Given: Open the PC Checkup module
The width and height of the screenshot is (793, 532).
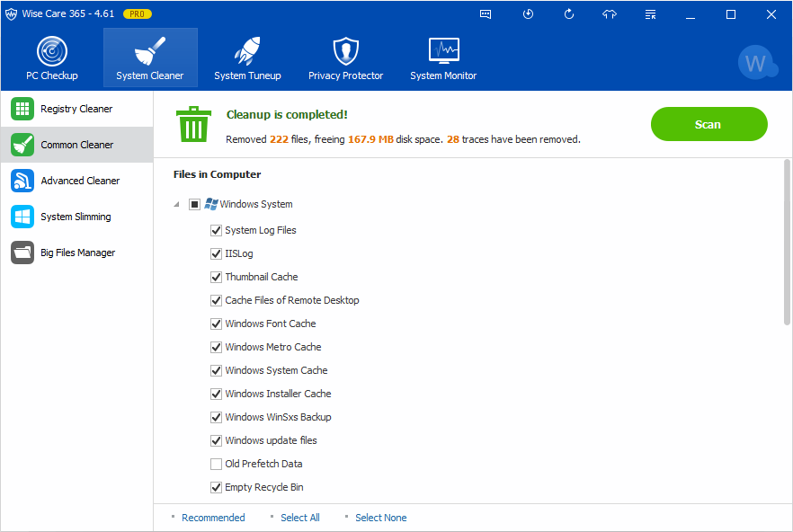Looking at the screenshot, I should pyautogui.click(x=52, y=58).
